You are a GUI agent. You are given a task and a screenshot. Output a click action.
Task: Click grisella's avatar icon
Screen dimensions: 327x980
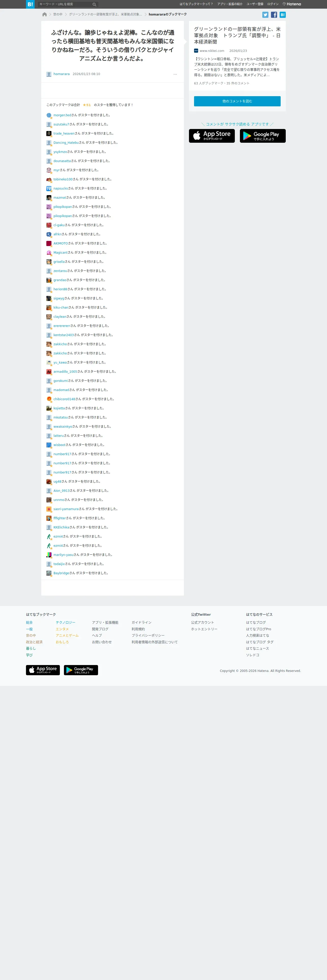pos(49,262)
